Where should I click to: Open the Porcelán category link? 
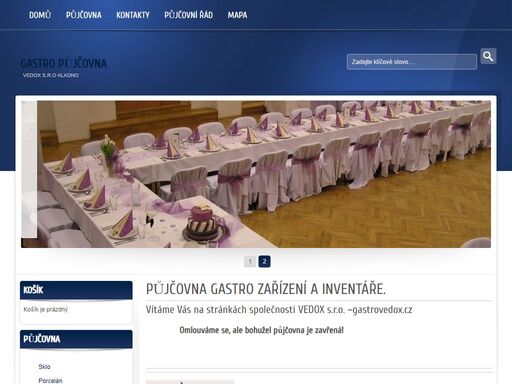click(50, 381)
